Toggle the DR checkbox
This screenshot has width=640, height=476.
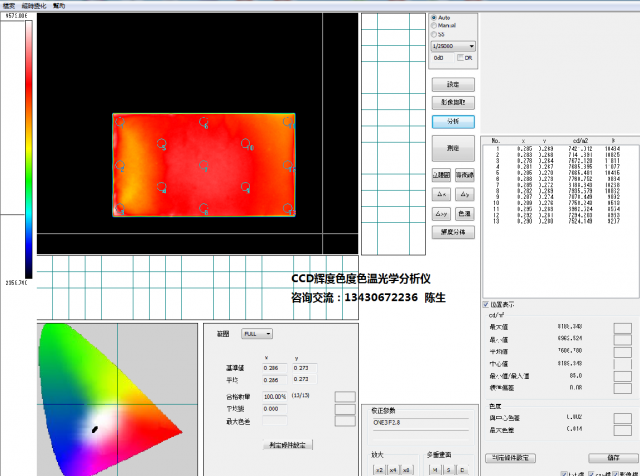(x=461, y=58)
